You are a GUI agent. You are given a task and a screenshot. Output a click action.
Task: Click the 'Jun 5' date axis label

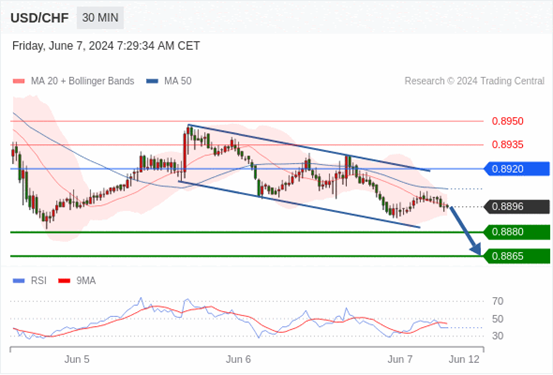click(x=77, y=359)
